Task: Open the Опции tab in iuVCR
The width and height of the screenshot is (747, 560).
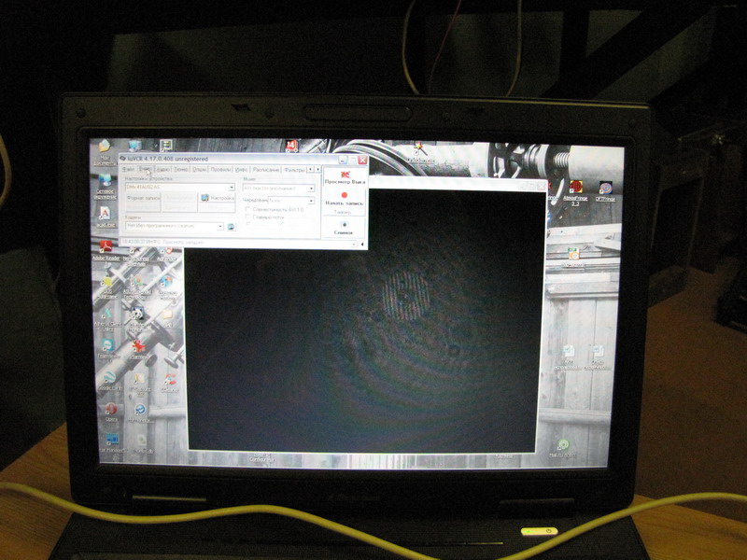Action: (x=199, y=170)
